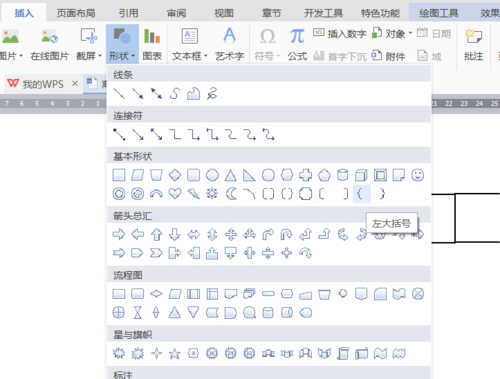Close the 我的WPS tab
This screenshot has width=500, height=379.
click(x=75, y=83)
